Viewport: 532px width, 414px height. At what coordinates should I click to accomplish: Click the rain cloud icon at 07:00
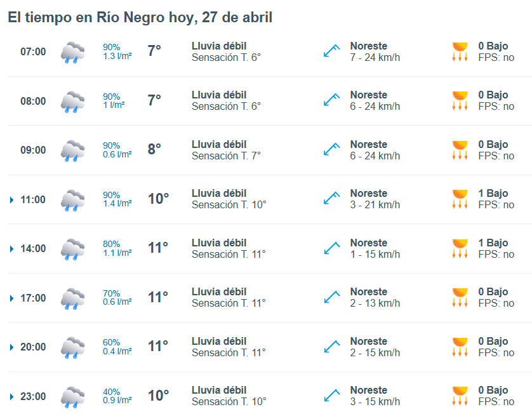point(73,52)
